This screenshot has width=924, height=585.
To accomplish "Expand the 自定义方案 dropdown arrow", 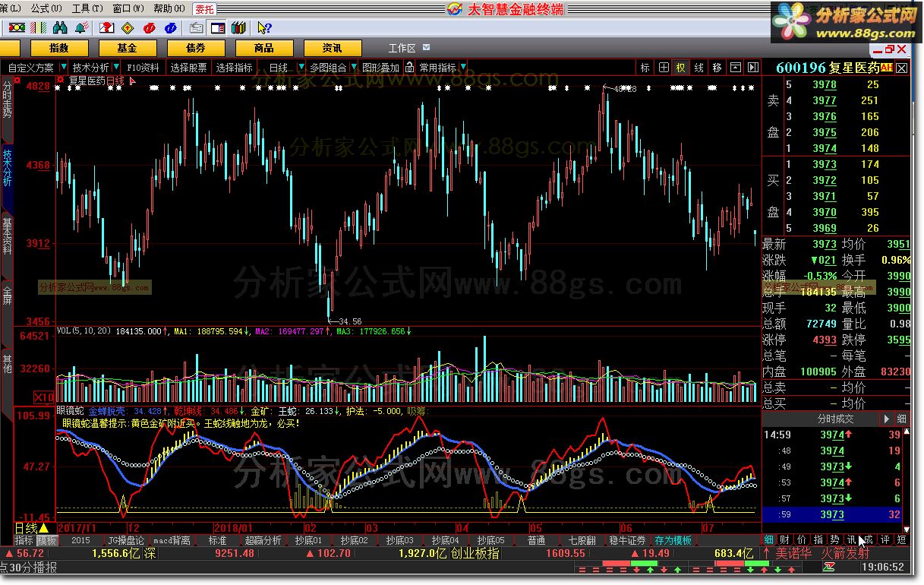I will [63, 68].
